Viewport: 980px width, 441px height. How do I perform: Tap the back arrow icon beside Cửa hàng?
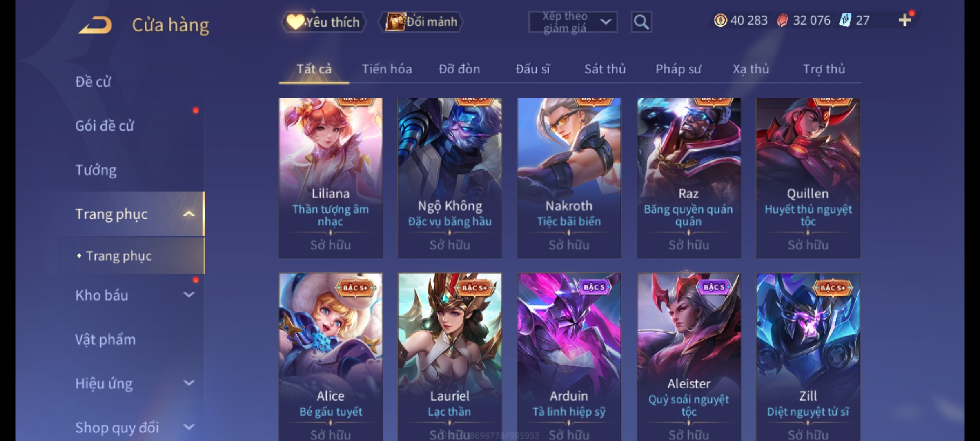coord(95,25)
